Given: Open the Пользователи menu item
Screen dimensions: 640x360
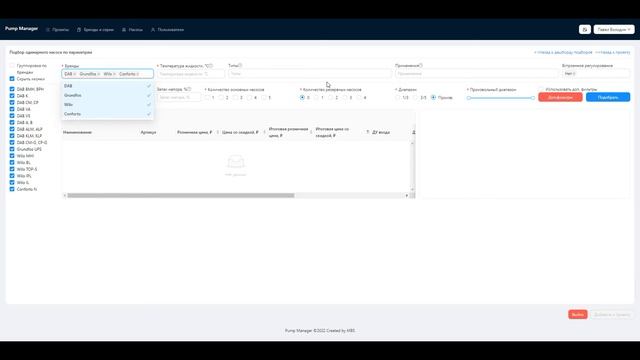Looking at the screenshot, I should tap(167, 30).
